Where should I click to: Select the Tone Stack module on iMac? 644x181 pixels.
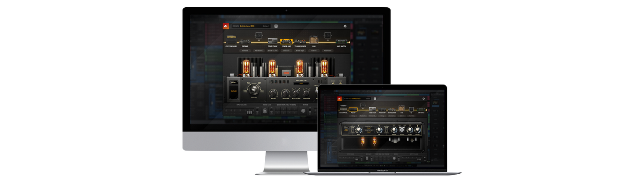coord(273,41)
